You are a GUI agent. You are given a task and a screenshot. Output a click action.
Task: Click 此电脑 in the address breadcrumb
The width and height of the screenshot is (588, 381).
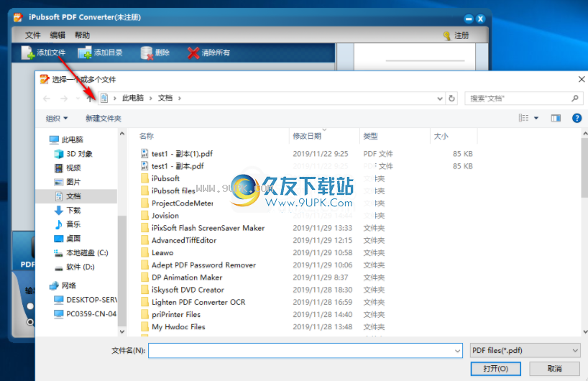click(x=133, y=98)
